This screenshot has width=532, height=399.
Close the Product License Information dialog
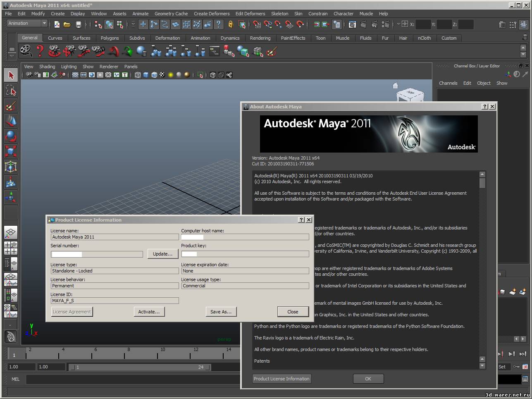click(x=293, y=312)
